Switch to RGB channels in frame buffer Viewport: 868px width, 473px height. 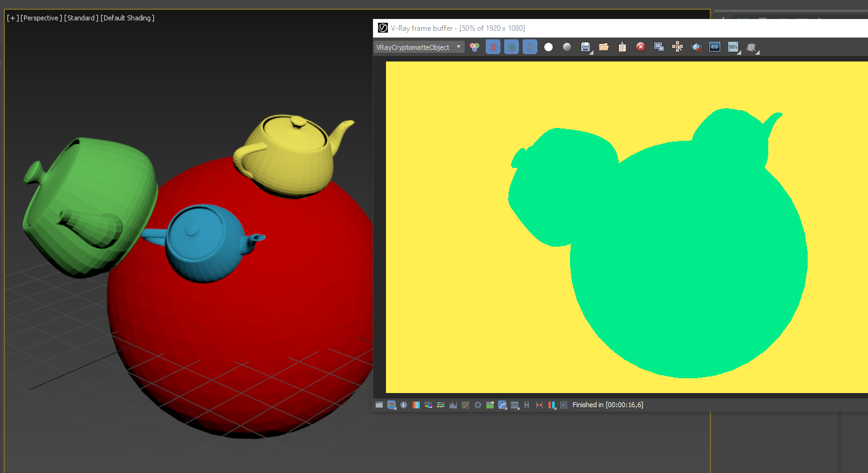(475, 47)
